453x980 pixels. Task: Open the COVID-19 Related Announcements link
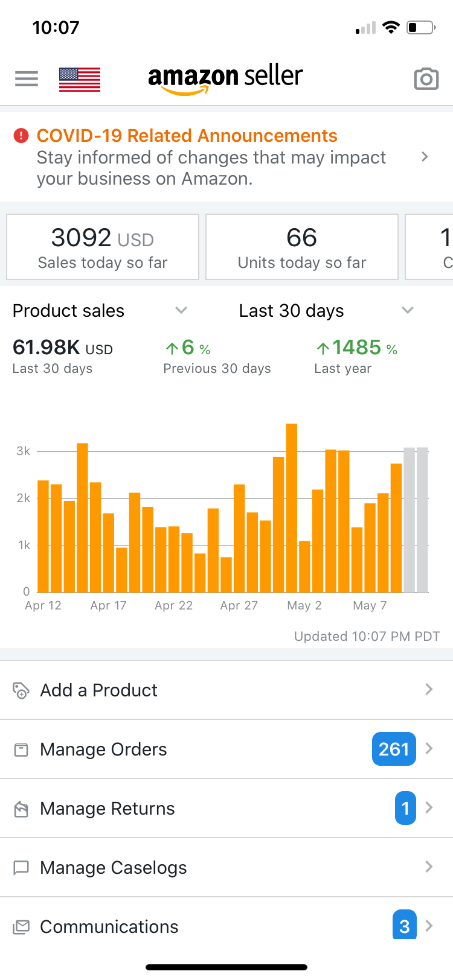pos(187,136)
